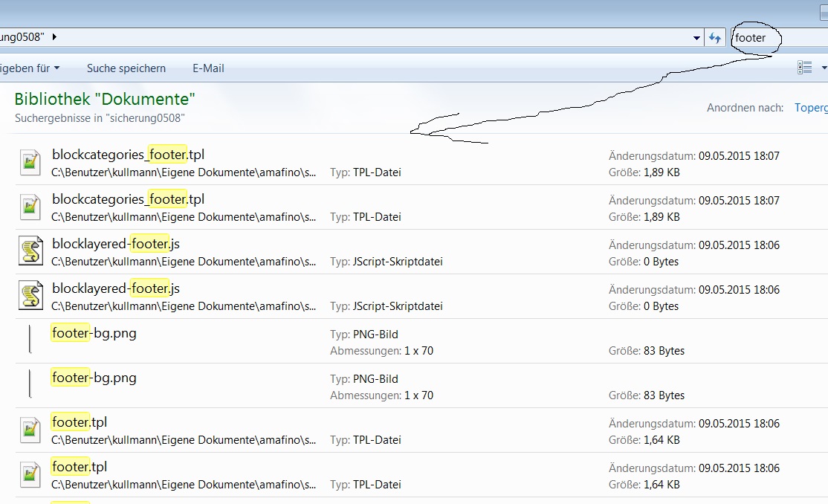
Task: Click the lower "blockcategories_footer.tpl" file name
Action: click(129, 199)
